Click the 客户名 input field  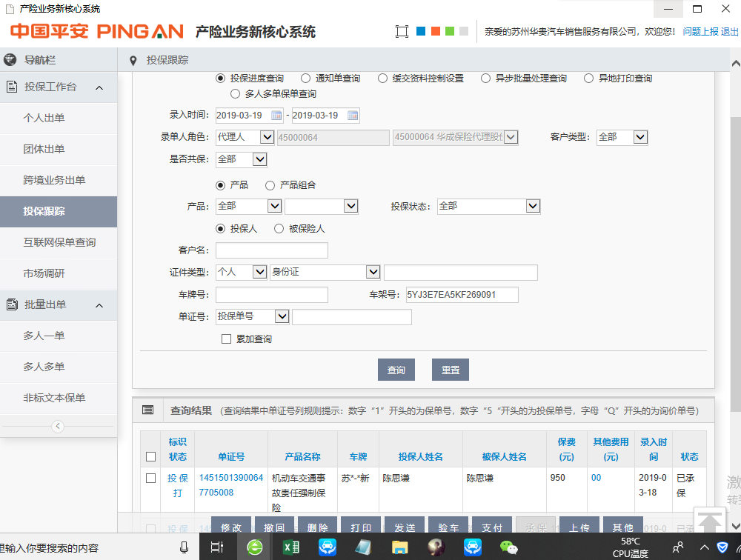271,250
